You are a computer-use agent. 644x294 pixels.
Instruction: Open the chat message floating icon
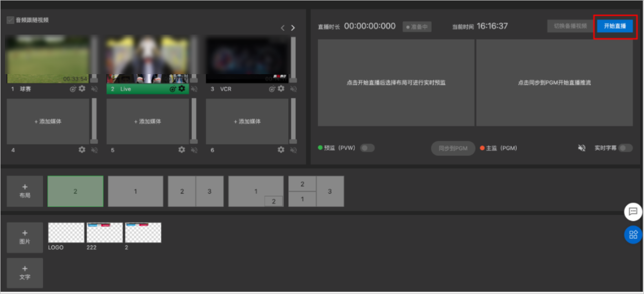tap(633, 212)
